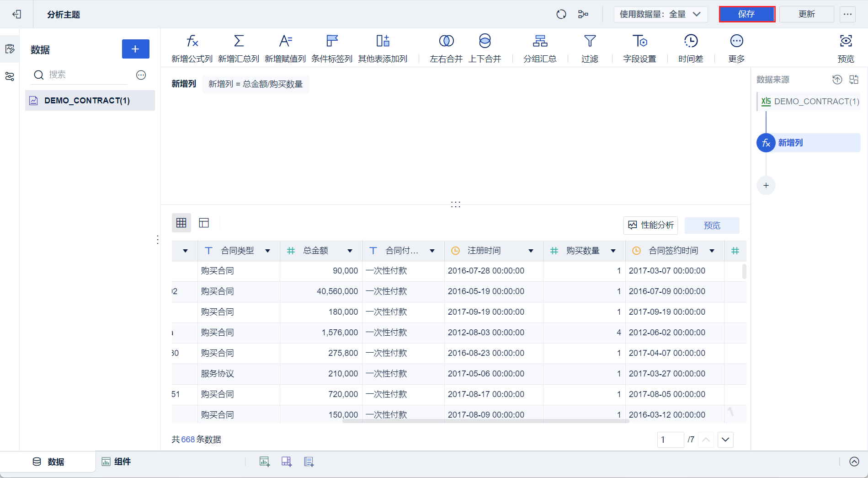The width and height of the screenshot is (868, 478).
Task: Click the layout switch icon in 数据来源
Action: click(x=854, y=80)
